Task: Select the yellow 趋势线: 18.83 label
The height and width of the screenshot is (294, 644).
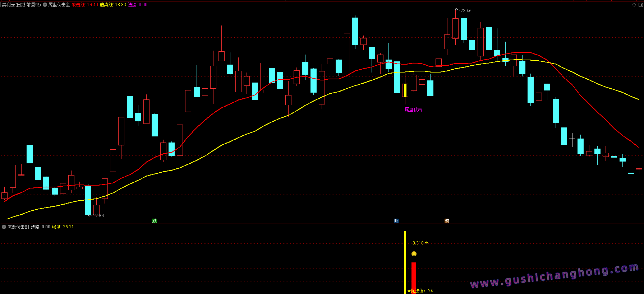Action: click(113, 5)
